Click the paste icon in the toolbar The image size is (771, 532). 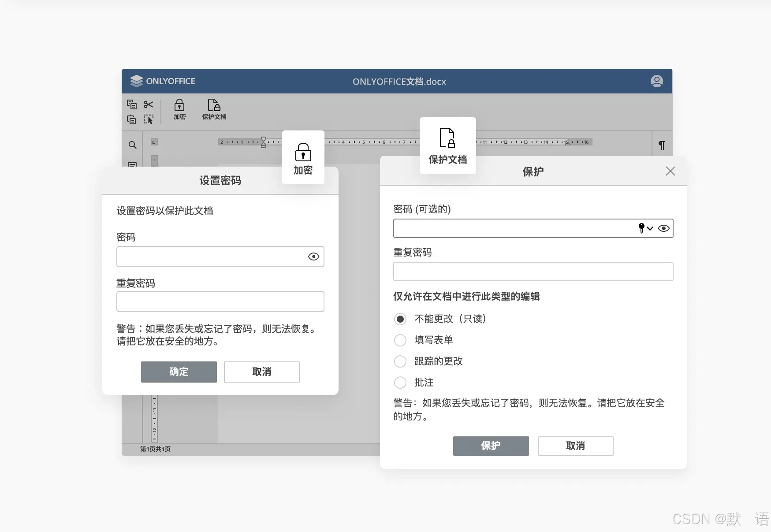pos(131,119)
